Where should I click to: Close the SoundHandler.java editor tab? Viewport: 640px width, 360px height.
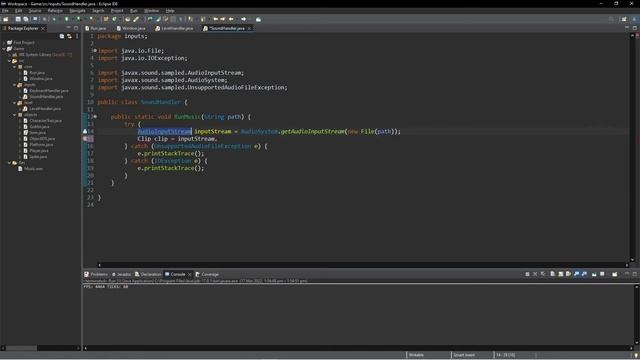249,28
